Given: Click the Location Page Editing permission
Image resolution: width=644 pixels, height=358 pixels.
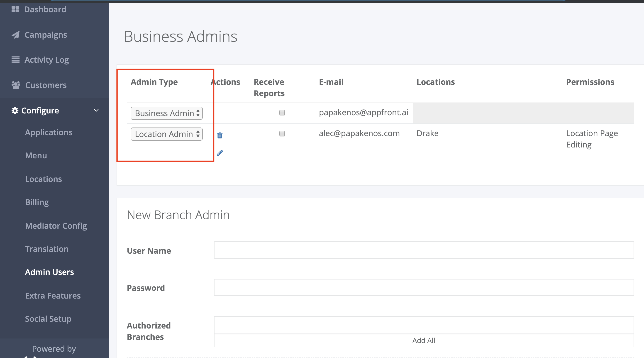Looking at the screenshot, I should click(592, 139).
